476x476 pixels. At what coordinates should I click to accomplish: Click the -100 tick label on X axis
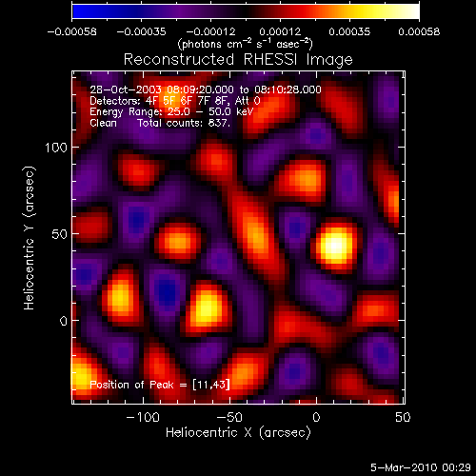[143, 417]
